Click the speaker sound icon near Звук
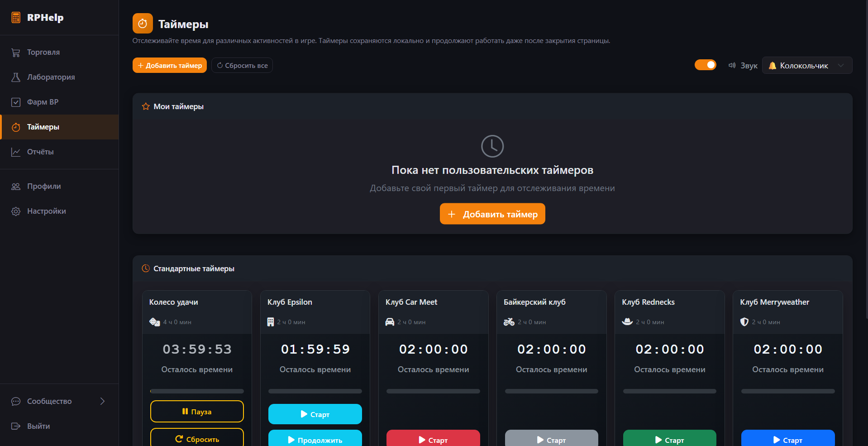 732,66
